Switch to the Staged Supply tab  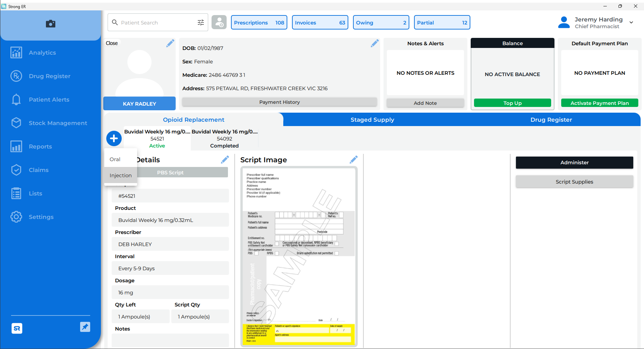(x=372, y=120)
